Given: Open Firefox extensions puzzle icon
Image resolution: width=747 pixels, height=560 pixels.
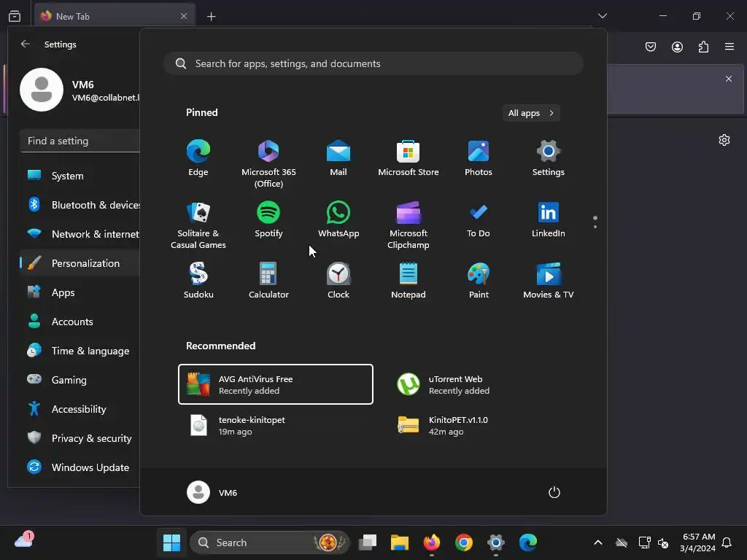Looking at the screenshot, I should click(703, 47).
